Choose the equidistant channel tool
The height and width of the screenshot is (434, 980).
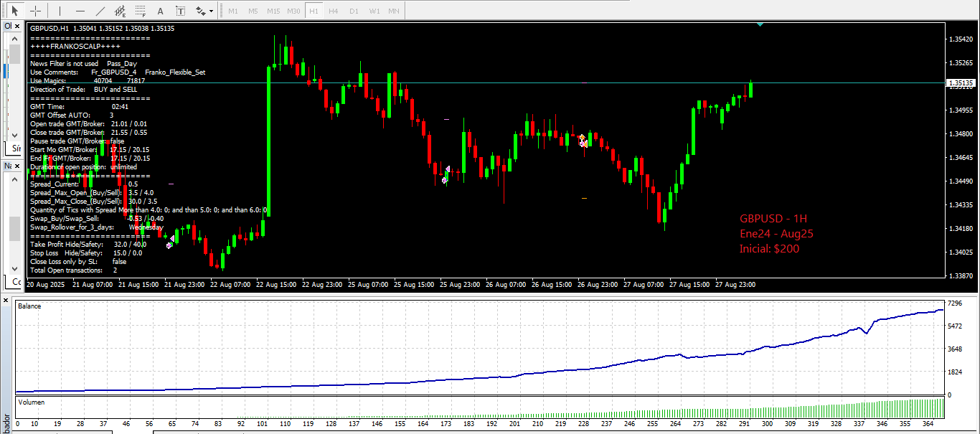(121, 11)
